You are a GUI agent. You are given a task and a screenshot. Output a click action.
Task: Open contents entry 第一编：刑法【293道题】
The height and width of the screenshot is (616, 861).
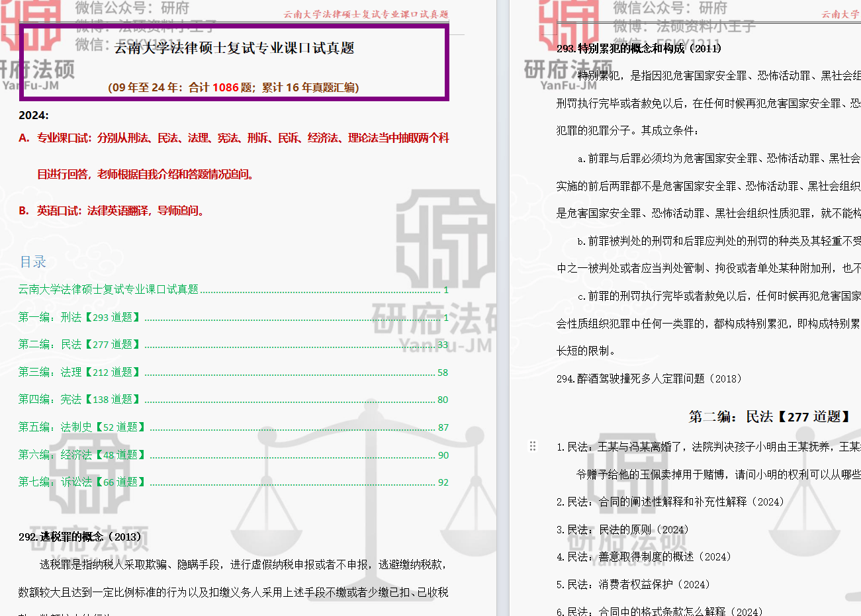[234, 317]
